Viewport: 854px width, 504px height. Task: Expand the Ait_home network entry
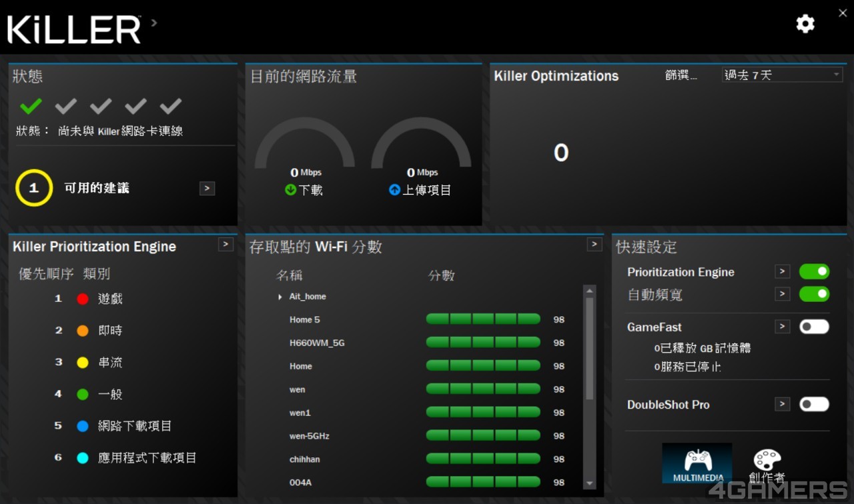[x=280, y=297]
